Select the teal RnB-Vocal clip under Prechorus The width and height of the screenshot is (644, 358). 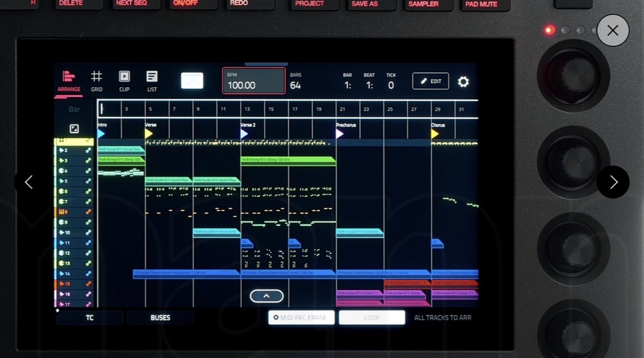(x=360, y=233)
